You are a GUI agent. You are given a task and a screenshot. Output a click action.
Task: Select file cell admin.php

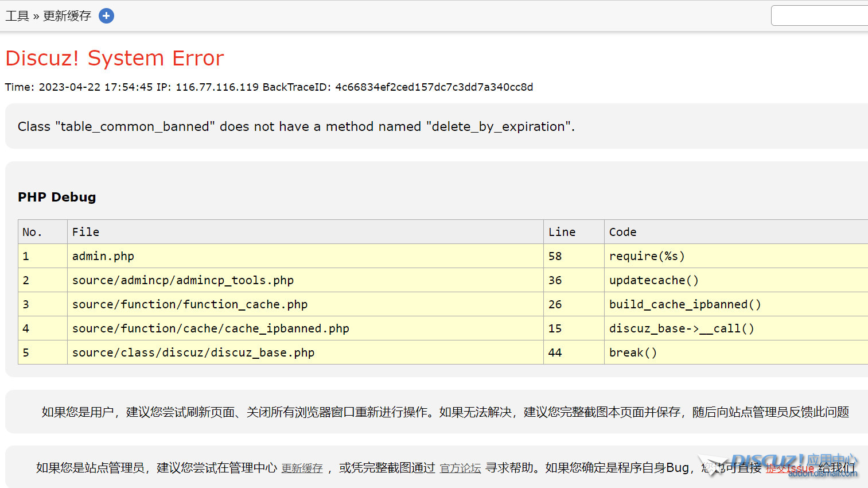click(306, 256)
